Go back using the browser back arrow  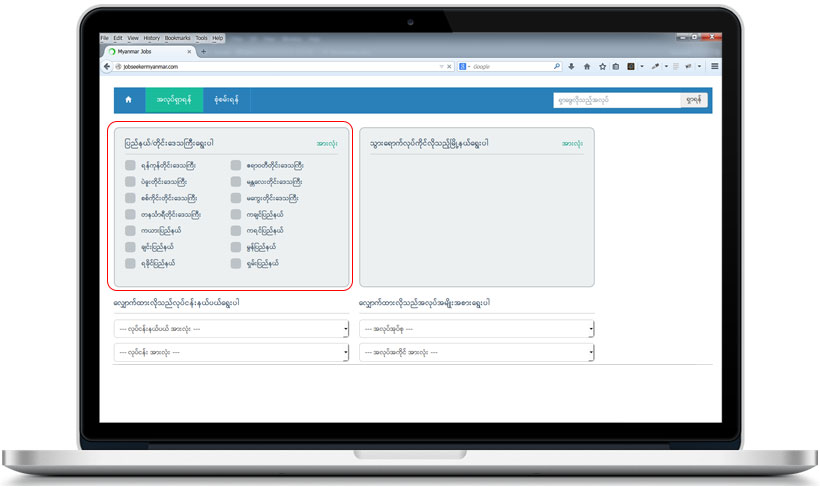pyautogui.click(x=107, y=66)
